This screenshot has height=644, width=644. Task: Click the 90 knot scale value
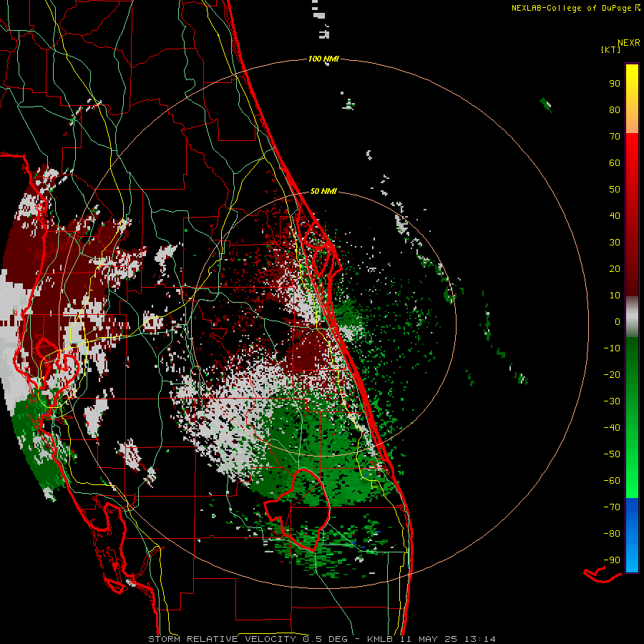pyautogui.click(x=615, y=84)
